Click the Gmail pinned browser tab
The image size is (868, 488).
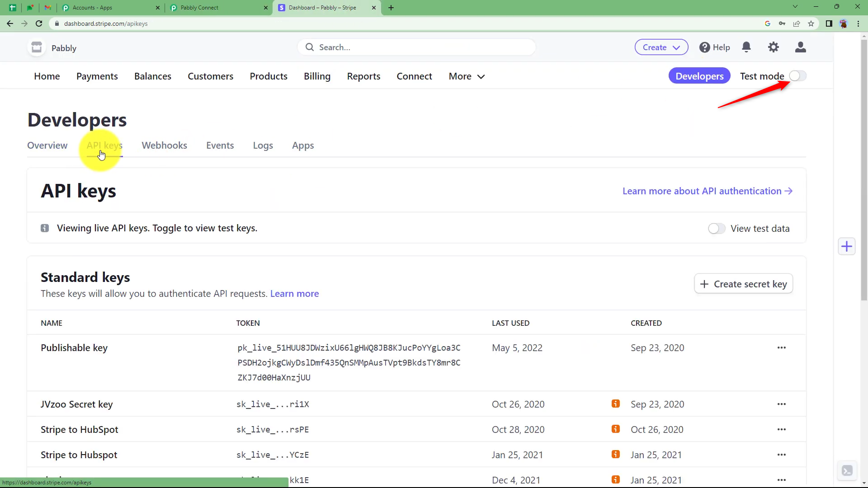pyautogui.click(x=48, y=8)
